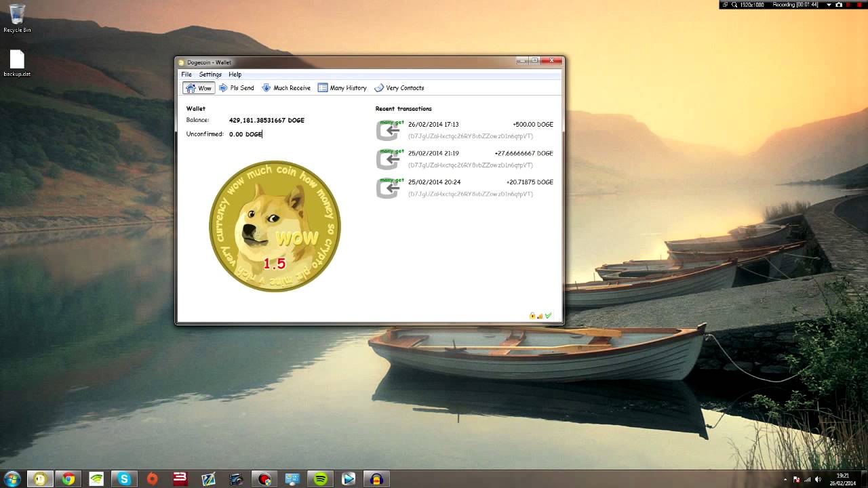Select the +27.66666667 DOGE transaction amount
868x488 pixels.
pyautogui.click(x=524, y=154)
